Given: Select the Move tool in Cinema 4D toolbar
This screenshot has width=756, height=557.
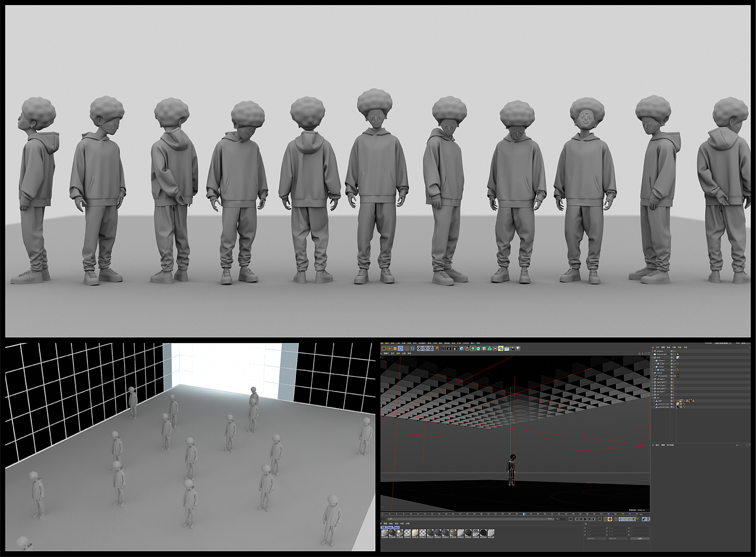Looking at the screenshot, I should pos(390,348).
